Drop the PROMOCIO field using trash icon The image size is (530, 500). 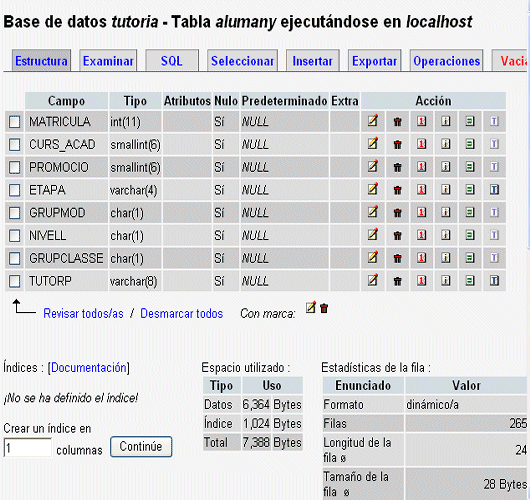398,167
